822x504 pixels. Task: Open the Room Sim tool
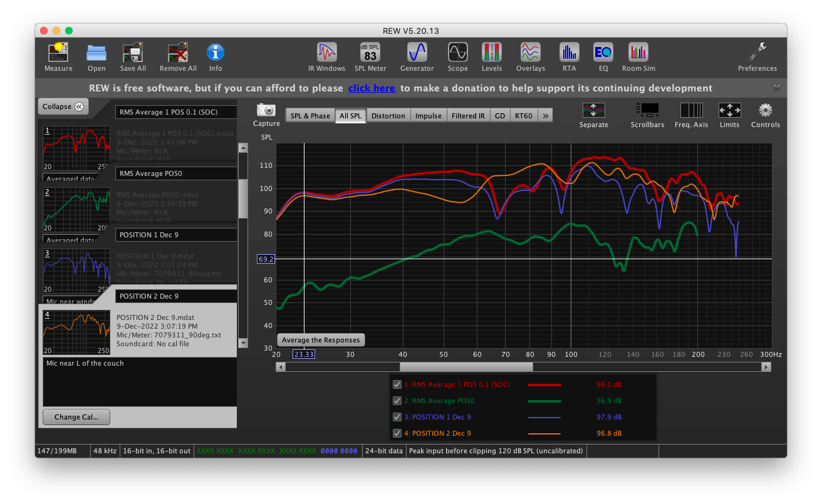point(638,52)
